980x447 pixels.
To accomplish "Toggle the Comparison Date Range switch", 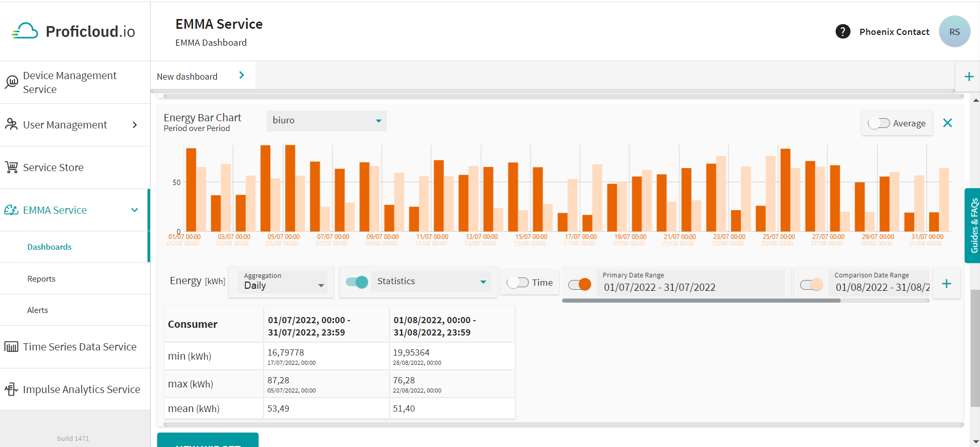I will [811, 284].
